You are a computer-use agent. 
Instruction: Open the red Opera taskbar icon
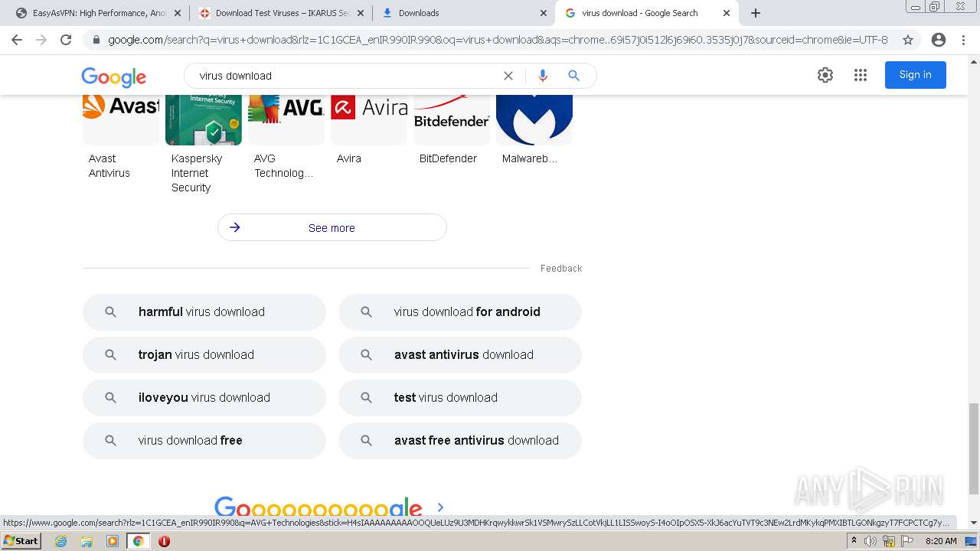tap(164, 541)
